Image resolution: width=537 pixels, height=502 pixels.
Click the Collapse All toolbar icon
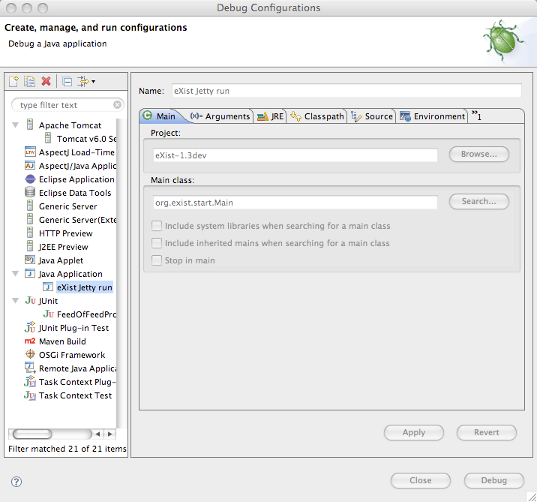67,81
